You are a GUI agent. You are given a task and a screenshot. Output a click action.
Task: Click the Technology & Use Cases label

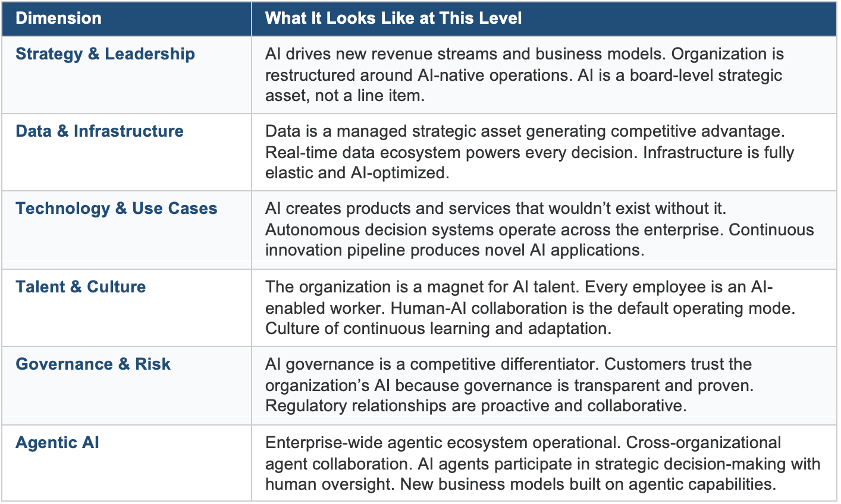[117, 209]
